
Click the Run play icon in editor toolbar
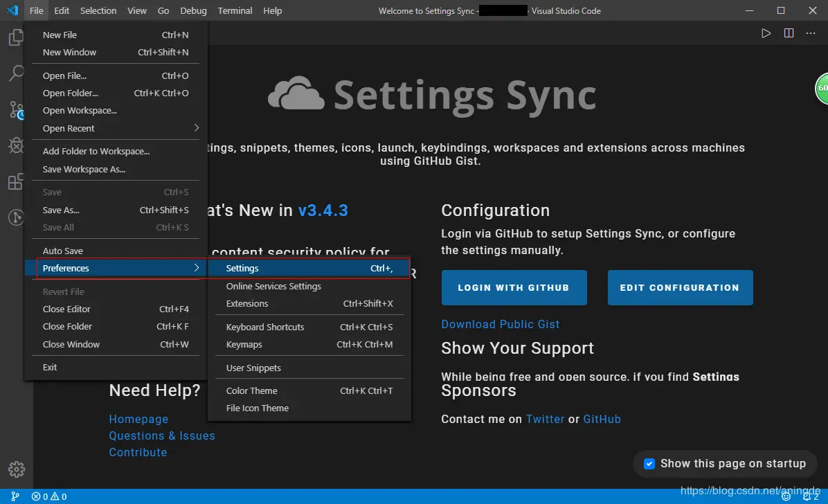766,33
